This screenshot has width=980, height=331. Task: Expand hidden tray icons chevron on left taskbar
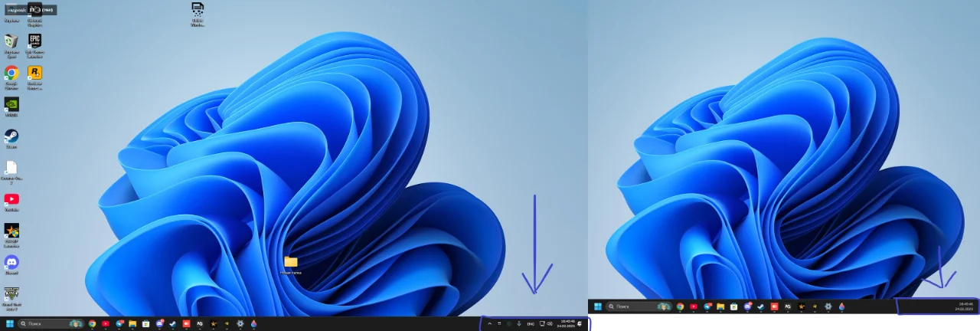tap(490, 324)
